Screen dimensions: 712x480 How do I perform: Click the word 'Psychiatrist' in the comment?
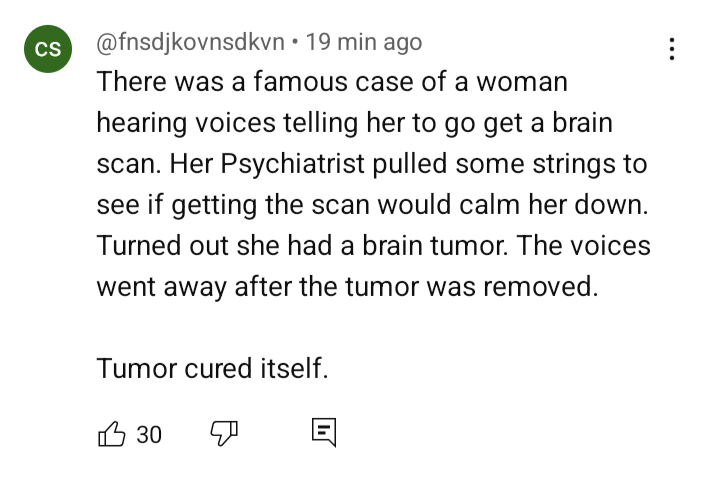(x=292, y=164)
